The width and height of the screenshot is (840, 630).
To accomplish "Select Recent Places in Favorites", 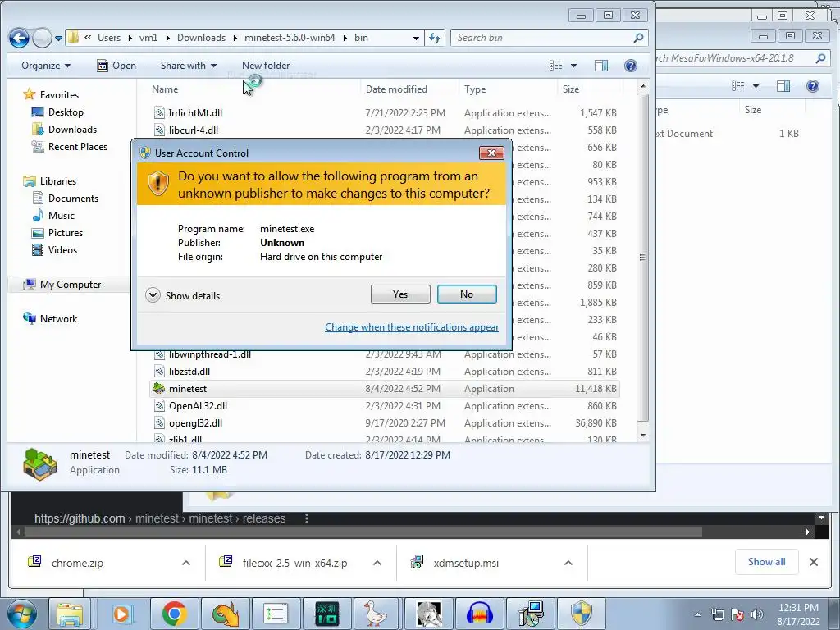I will click(78, 146).
